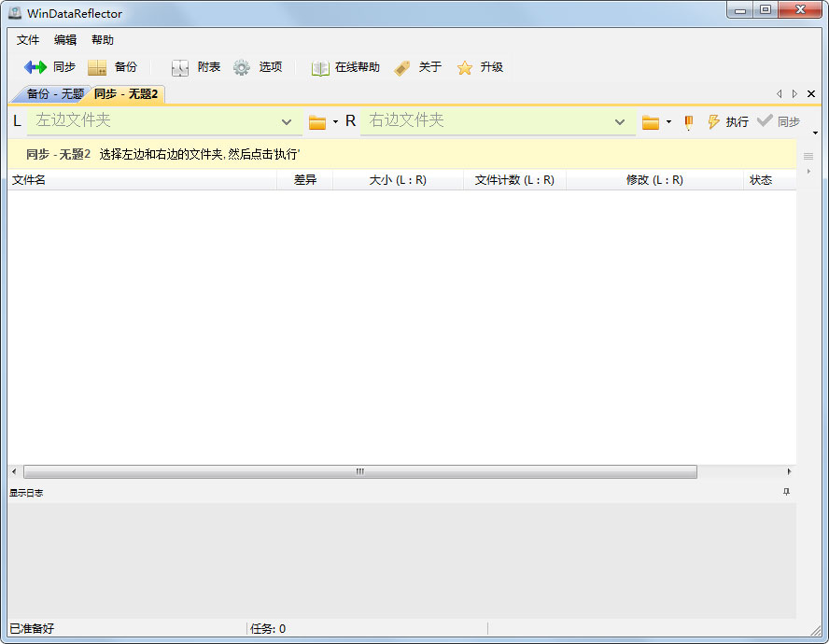The height and width of the screenshot is (644, 829).
Task: Pin the 显示日志 log panel
Action: 786,492
